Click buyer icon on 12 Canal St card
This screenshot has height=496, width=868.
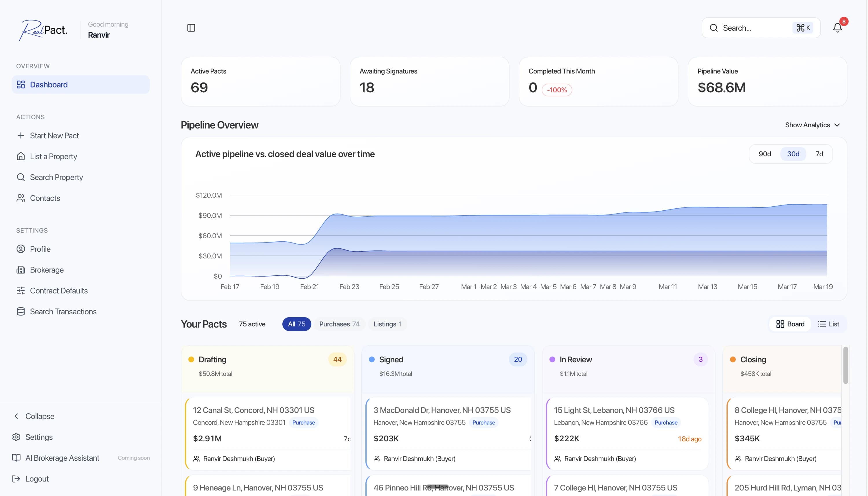[196, 459]
